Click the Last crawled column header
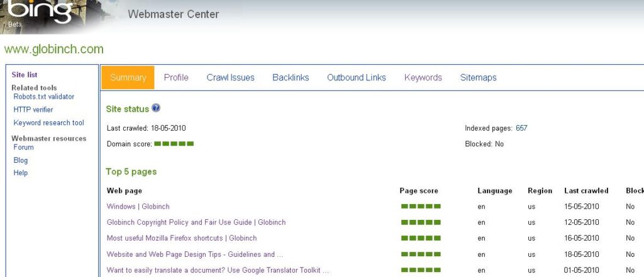Image resolution: width=644 pixels, height=277 pixels. click(587, 191)
